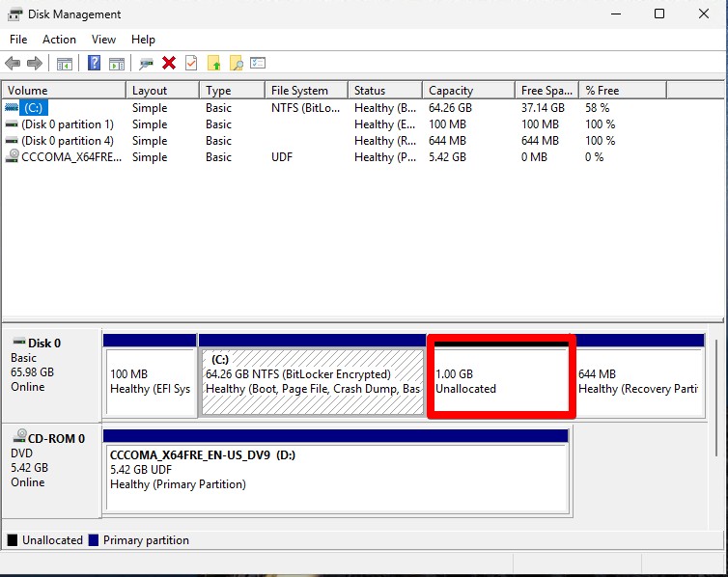Click the Disk 0 drive icon in graphical view
This screenshot has height=577, width=728.
(19, 342)
